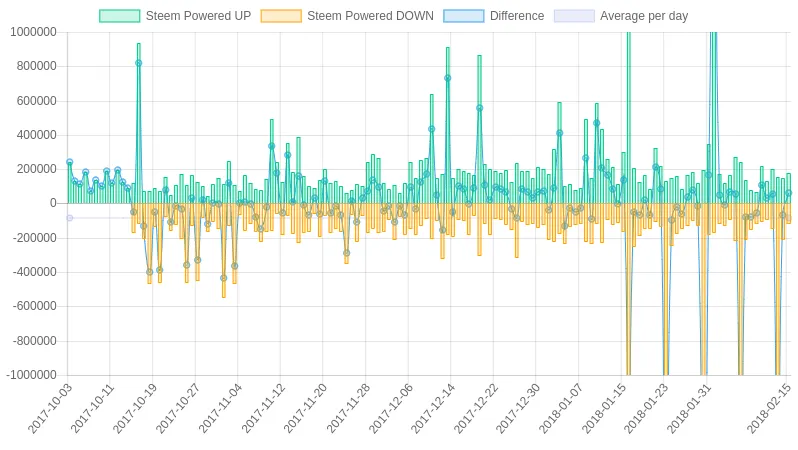Click the -800000 y-axis label

coord(35,341)
